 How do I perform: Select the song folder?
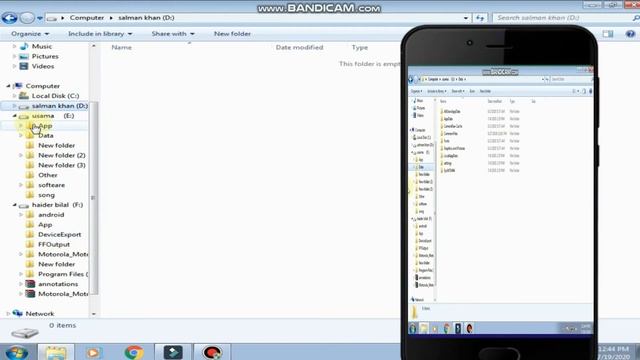point(46,195)
